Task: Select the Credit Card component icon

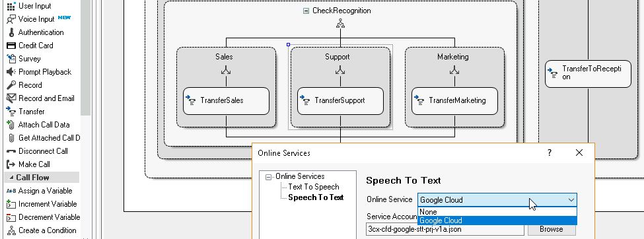Action: (11, 45)
